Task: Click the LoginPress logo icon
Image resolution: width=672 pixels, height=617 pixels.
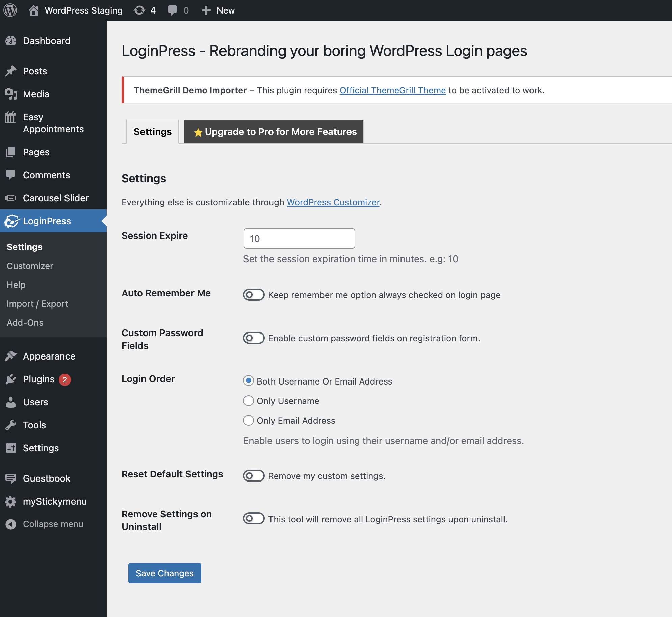Action: coord(12,221)
